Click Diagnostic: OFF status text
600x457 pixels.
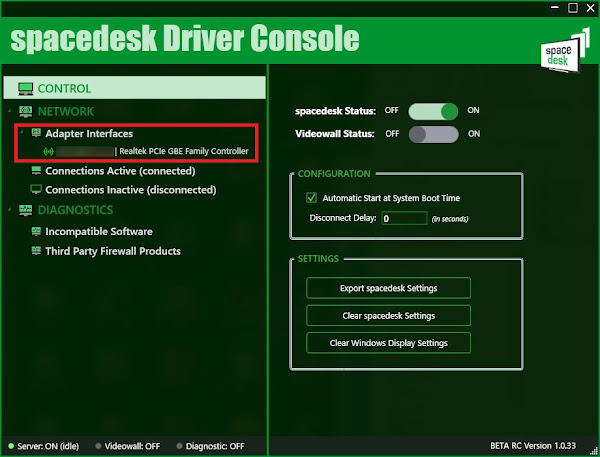coord(215,446)
